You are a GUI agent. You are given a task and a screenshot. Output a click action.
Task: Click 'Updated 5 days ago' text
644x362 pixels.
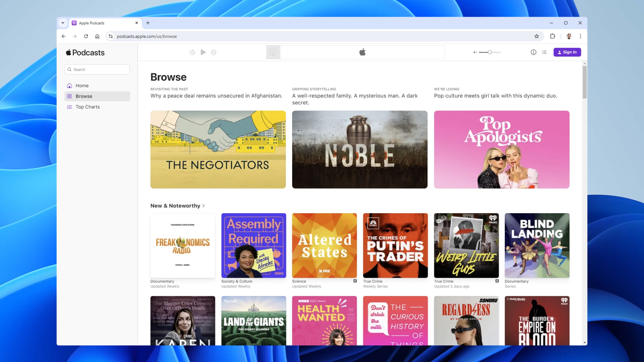click(451, 287)
